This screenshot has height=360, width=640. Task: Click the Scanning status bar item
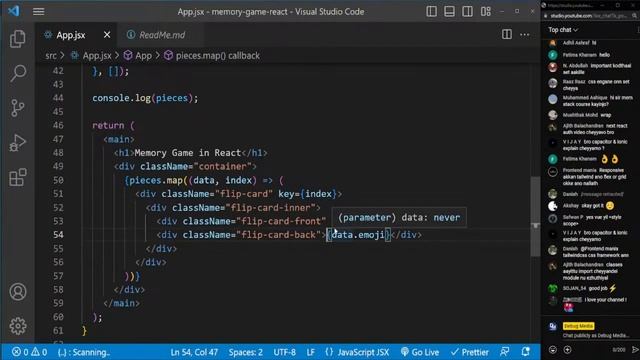[x=84, y=352]
